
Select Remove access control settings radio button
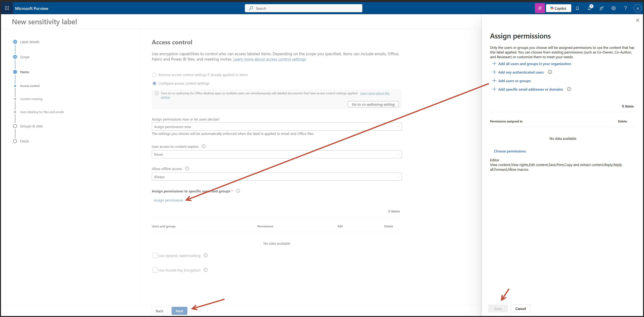(154, 75)
